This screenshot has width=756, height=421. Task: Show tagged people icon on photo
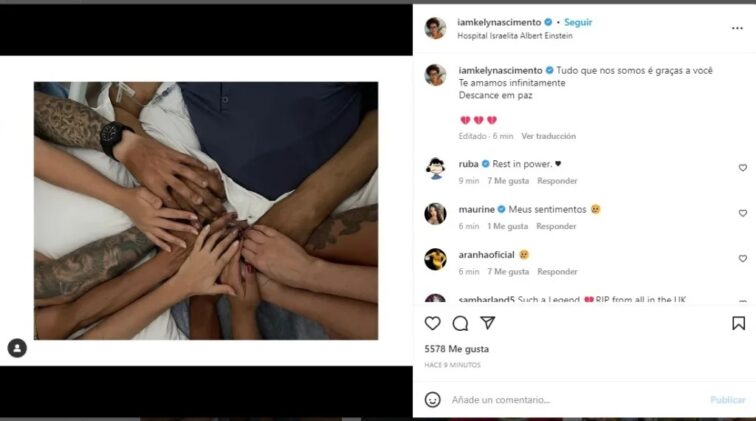(x=17, y=348)
